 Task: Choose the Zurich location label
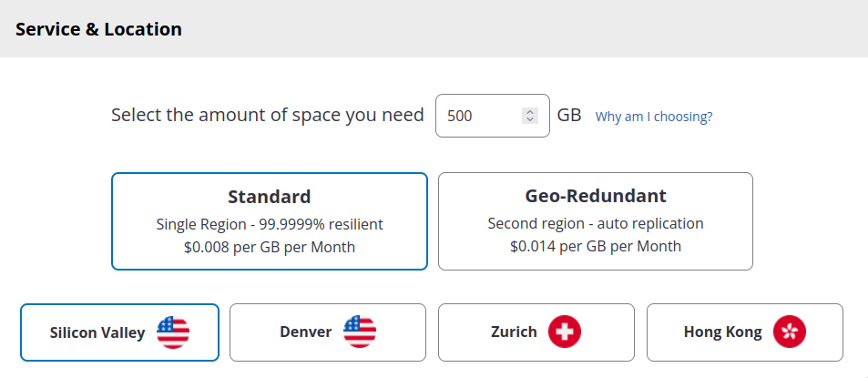514,332
